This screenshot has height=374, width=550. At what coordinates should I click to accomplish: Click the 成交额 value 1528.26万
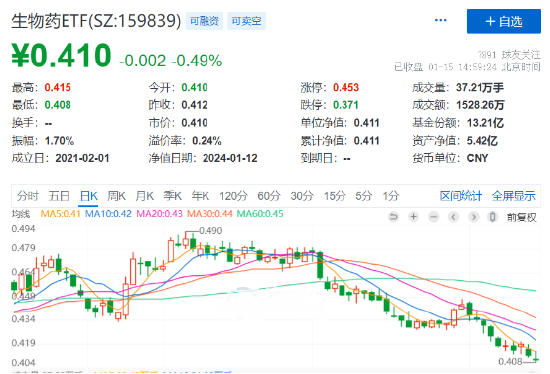pyautogui.click(x=480, y=105)
